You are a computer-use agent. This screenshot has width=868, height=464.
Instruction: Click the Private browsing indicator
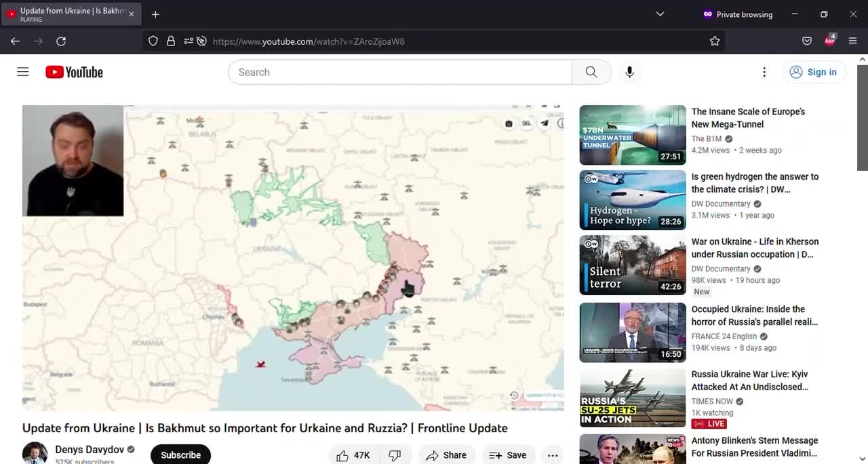click(x=737, y=14)
